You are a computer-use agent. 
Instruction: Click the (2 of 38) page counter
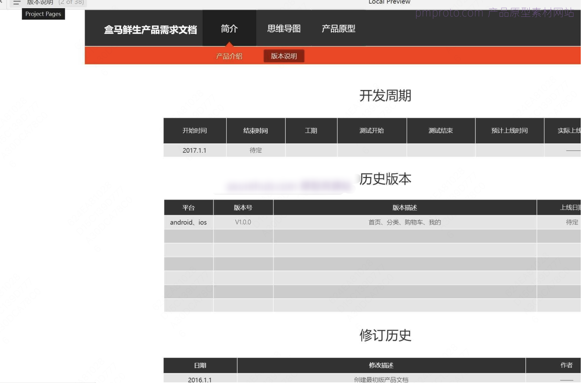coord(71,2)
